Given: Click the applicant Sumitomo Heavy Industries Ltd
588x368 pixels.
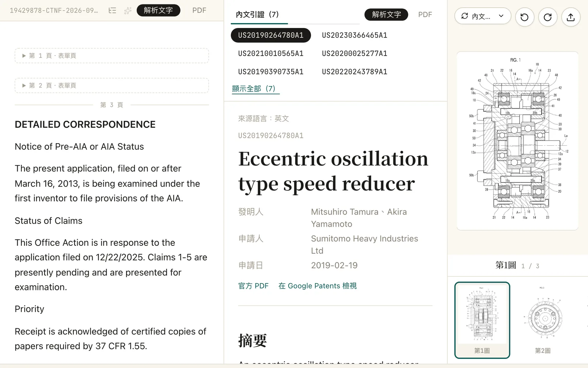Looking at the screenshot, I should point(365,245).
